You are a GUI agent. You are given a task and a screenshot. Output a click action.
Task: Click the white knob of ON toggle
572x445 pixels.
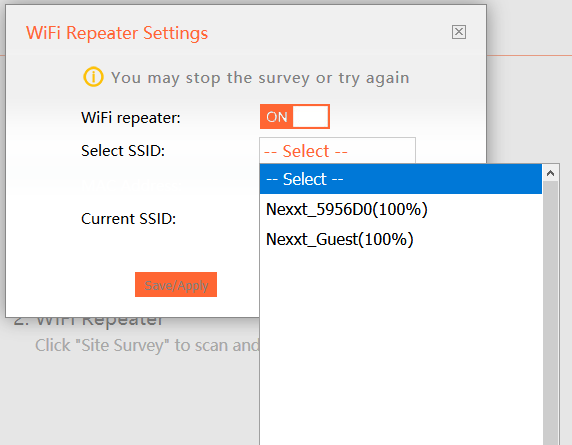point(310,117)
